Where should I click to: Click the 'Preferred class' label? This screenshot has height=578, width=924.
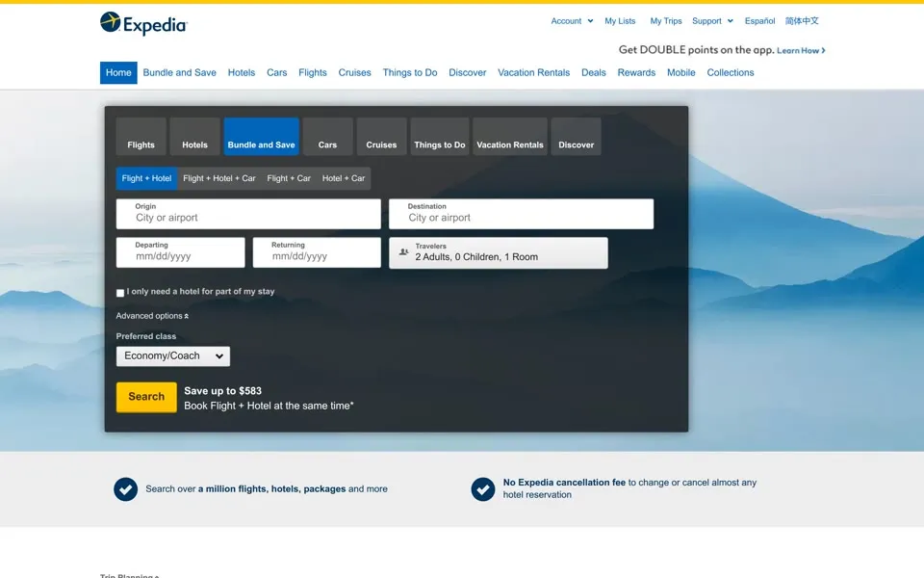pyautogui.click(x=146, y=336)
